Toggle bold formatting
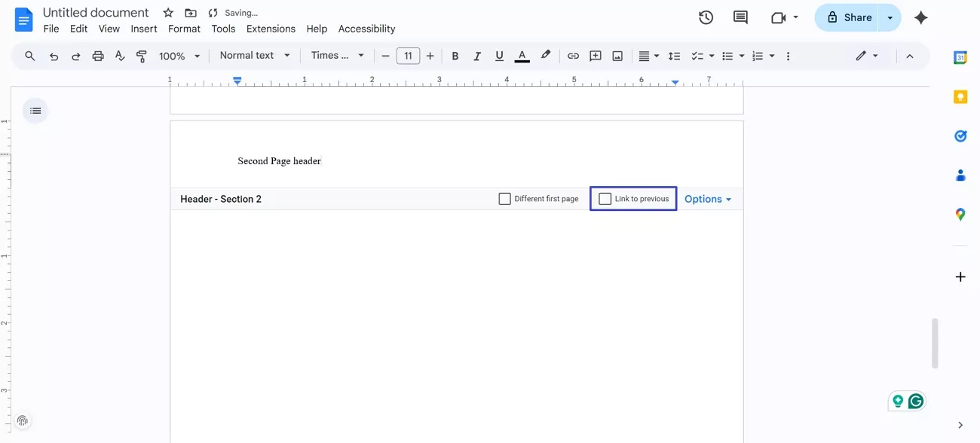 pyautogui.click(x=455, y=55)
